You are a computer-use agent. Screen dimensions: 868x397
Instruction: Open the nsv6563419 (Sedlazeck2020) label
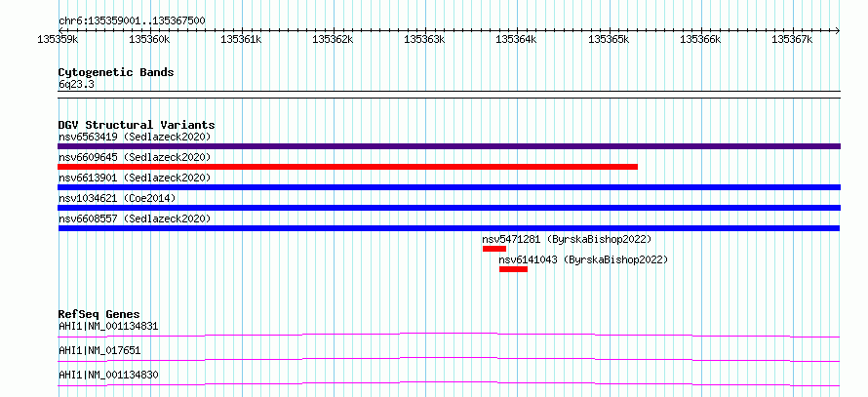click(x=135, y=137)
